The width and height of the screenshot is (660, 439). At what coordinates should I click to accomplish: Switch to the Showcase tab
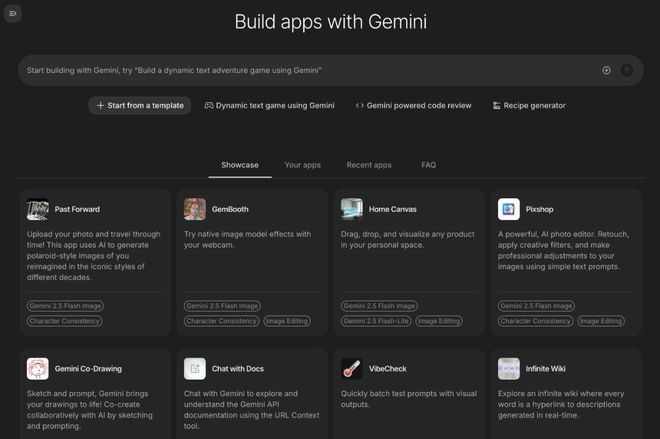[x=240, y=165]
